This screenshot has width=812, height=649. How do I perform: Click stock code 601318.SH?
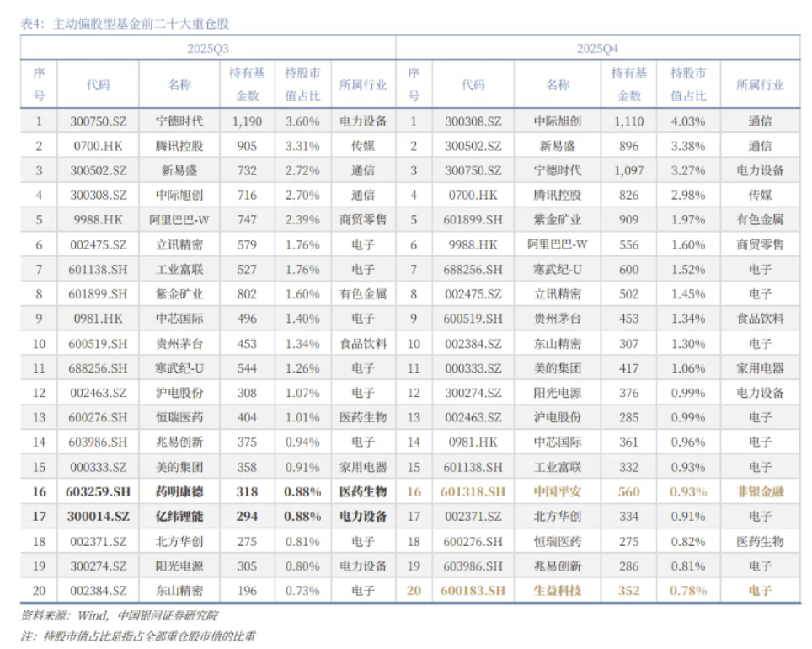click(x=473, y=491)
